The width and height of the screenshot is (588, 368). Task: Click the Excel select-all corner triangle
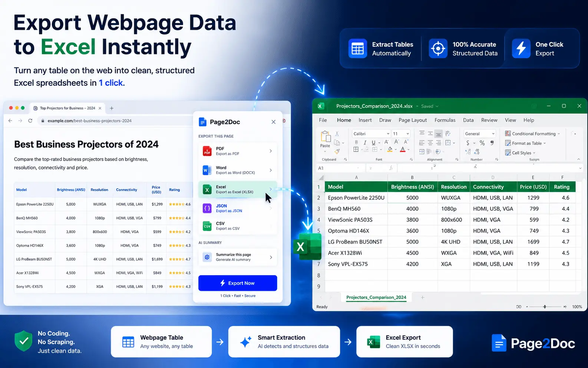pos(321,178)
